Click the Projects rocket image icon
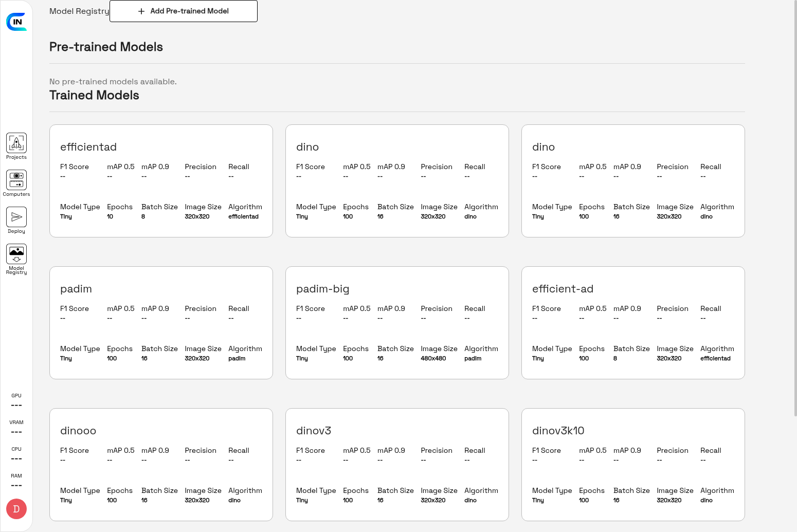Screen dimensions: 797x532 tap(16, 141)
